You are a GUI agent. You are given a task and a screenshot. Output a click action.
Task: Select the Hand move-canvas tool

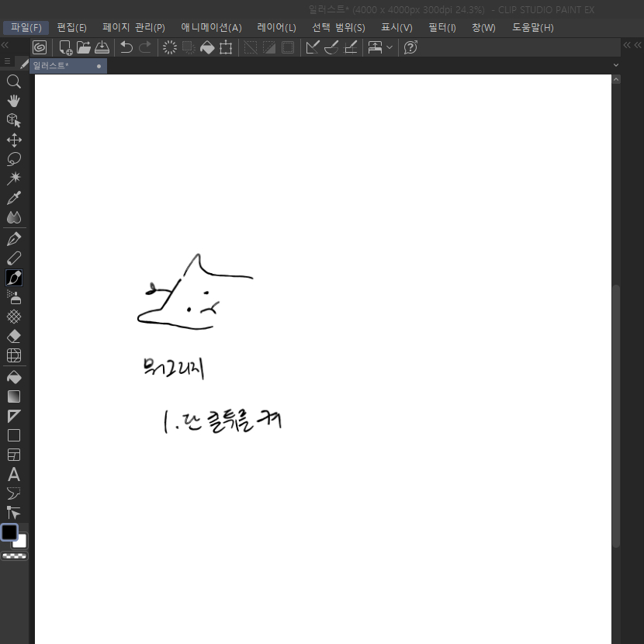click(13, 101)
